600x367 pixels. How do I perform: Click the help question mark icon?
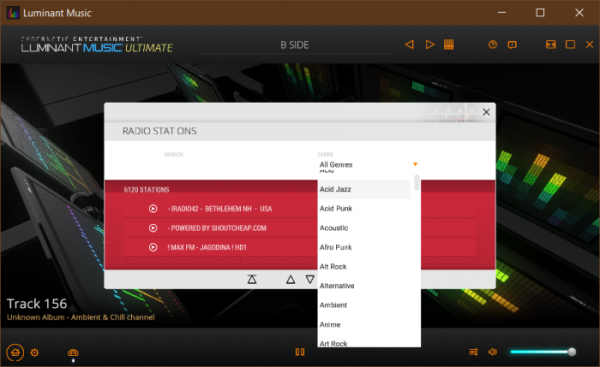492,45
